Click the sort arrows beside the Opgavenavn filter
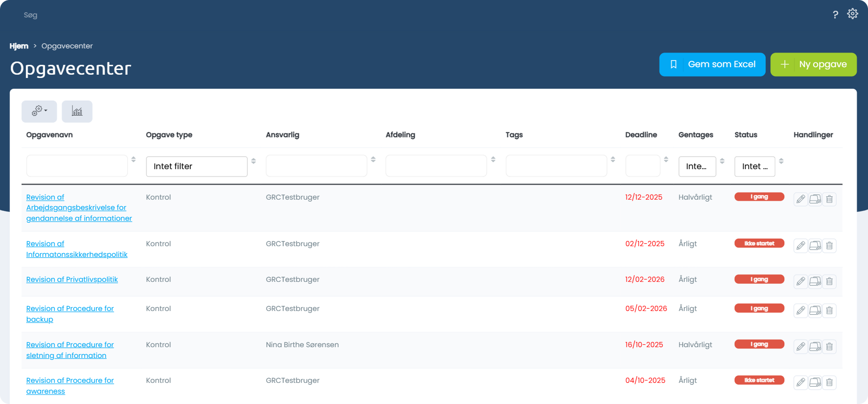Screen dimensions: 868x404 [133, 160]
